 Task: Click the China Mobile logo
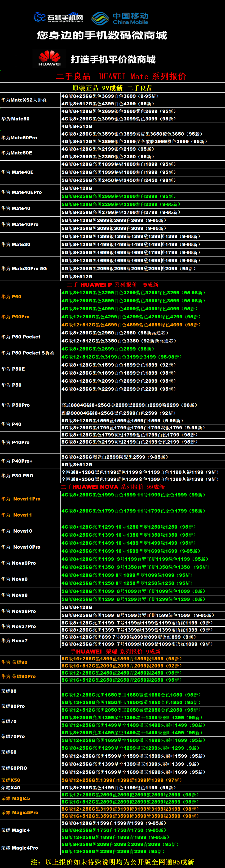click(120, 18)
